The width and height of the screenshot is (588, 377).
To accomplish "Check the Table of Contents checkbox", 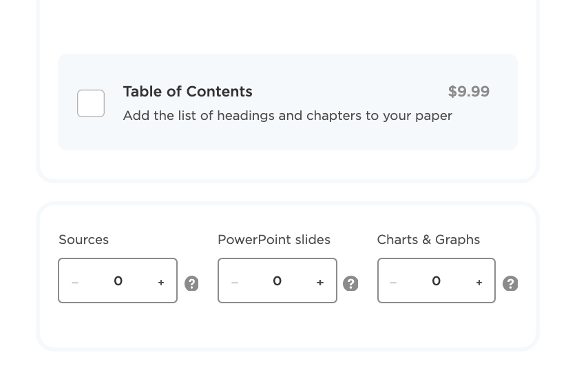I will click(91, 103).
